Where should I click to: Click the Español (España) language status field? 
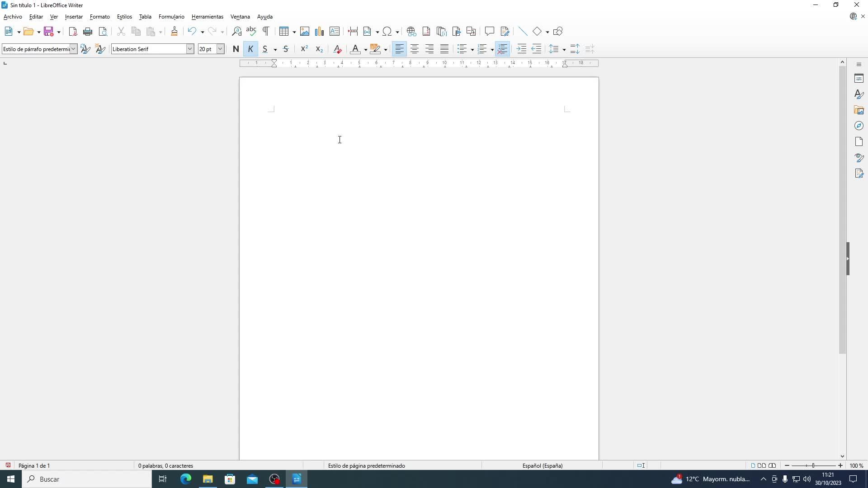pos(542,465)
